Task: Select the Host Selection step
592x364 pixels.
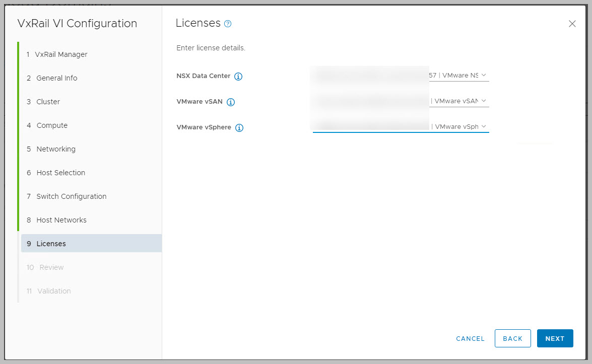Action: (x=60, y=173)
